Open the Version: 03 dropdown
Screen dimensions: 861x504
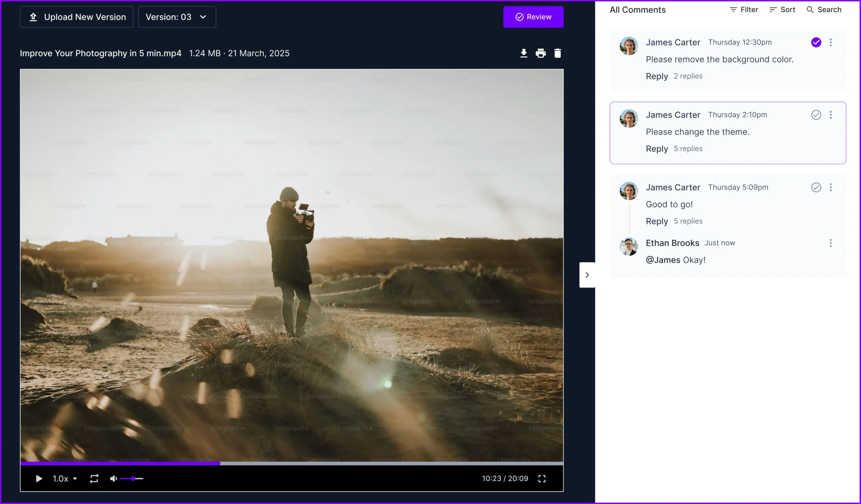click(177, 17)
